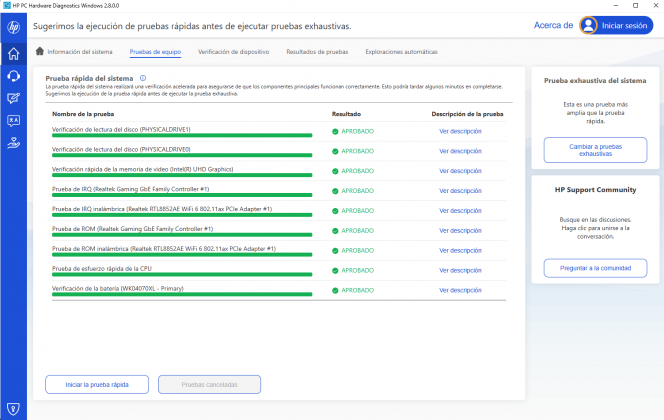Screen dimensions: 664x420
Task: View description for Realtek Gaming GbE ROM test
Action: tap(460, 231)
